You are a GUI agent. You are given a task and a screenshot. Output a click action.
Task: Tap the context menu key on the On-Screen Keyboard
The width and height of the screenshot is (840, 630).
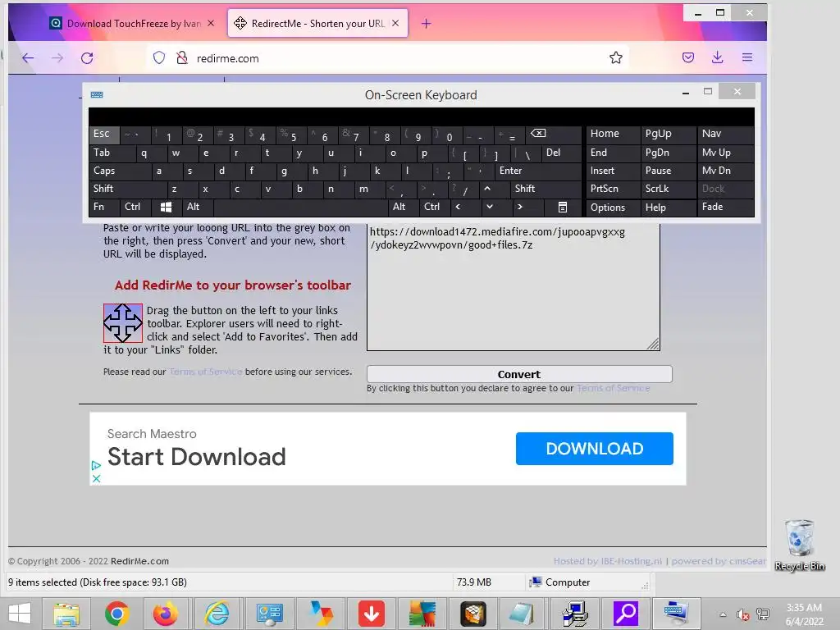[x=563, y=207]
